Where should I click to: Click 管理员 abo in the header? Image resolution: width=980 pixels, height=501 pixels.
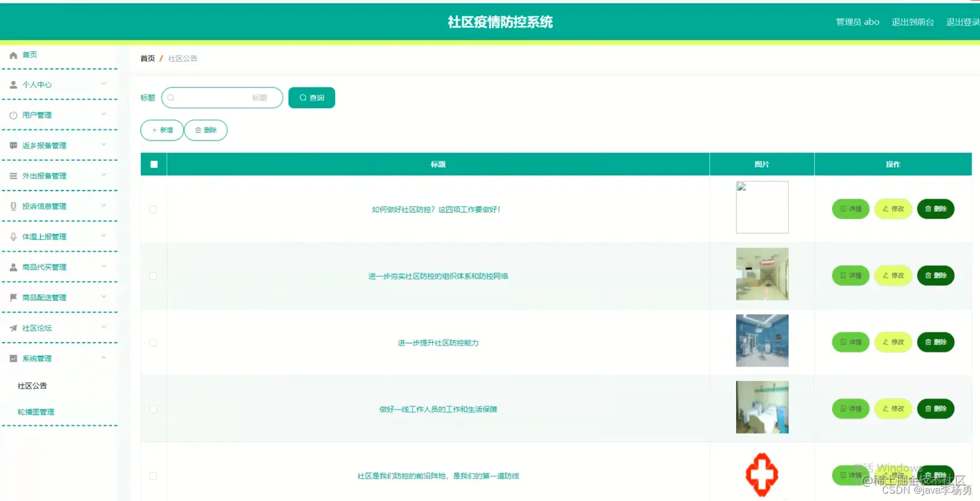click(x=857, y=22)
